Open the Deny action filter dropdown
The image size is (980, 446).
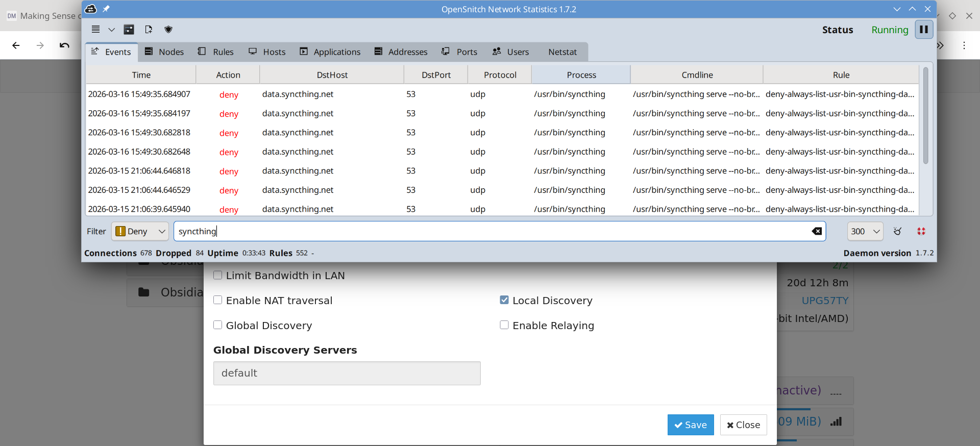(140, 231)
